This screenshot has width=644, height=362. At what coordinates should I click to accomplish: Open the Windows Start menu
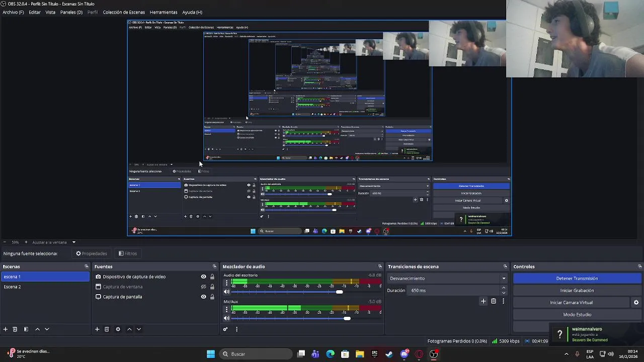coord(211,354)
